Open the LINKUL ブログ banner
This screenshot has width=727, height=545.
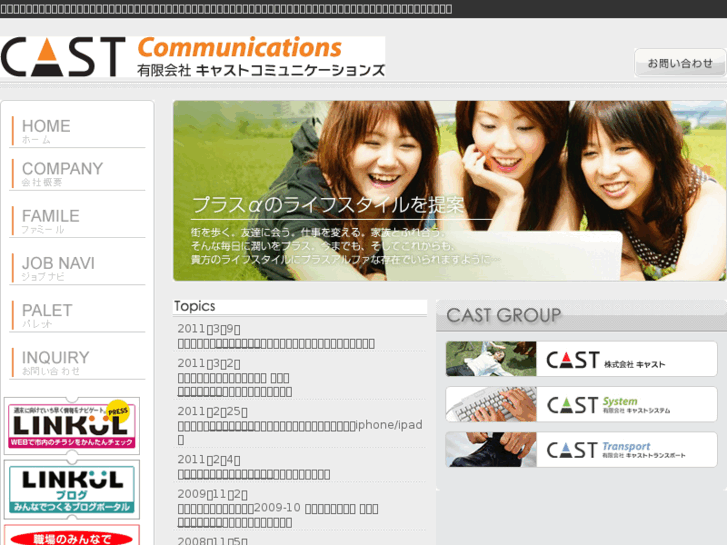pos(72,490)
